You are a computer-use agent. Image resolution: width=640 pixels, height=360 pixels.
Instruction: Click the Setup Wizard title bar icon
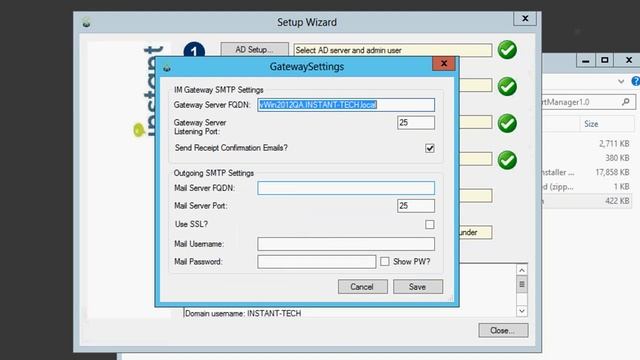[x=86, y=22]
